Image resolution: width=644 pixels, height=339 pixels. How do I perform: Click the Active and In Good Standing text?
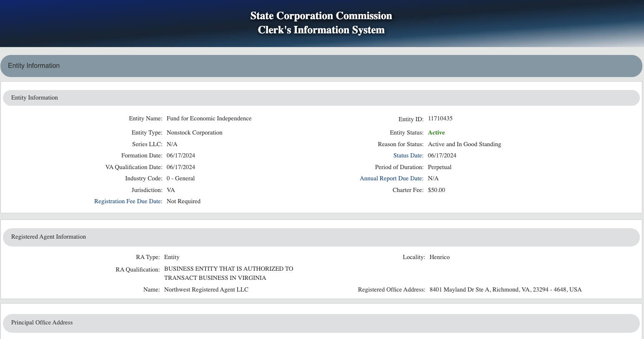click(464, 144)
